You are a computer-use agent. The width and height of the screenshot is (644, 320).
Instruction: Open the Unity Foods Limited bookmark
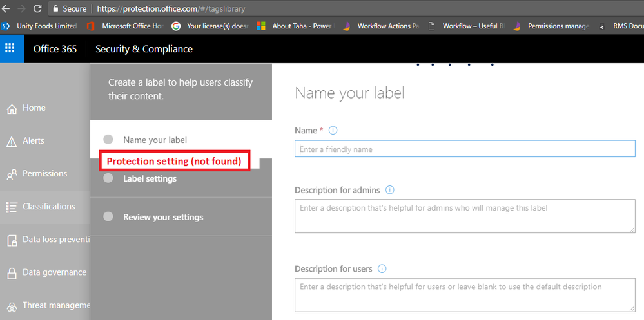click(39, 26)
